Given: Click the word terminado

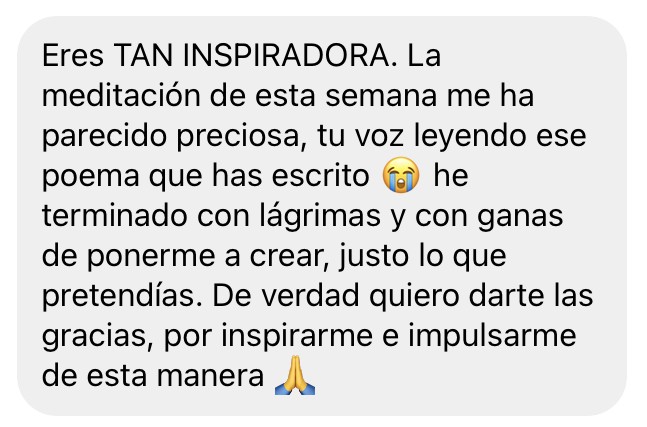Looking at the screenshot, I should [x=115, y=216].
